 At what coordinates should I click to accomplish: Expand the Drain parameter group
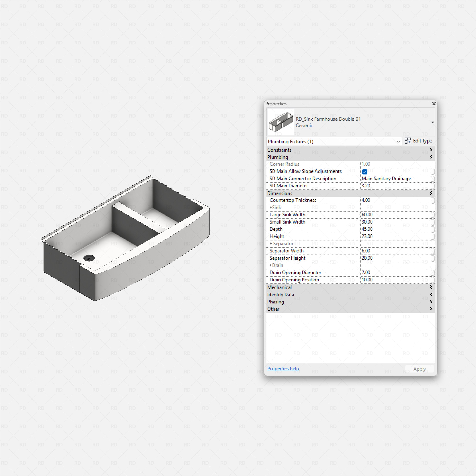(271, 265)
